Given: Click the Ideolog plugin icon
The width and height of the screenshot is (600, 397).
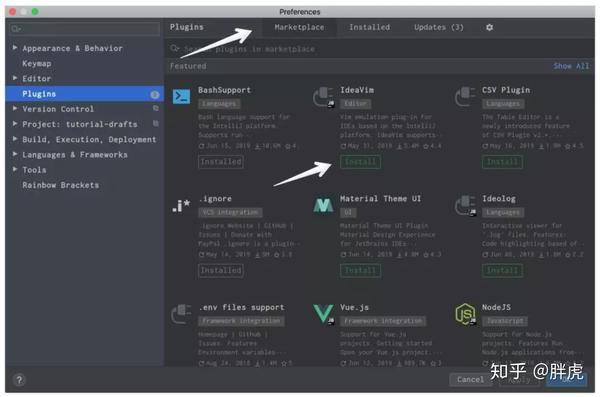Looking at the screenshot, I should coord(465,206).
